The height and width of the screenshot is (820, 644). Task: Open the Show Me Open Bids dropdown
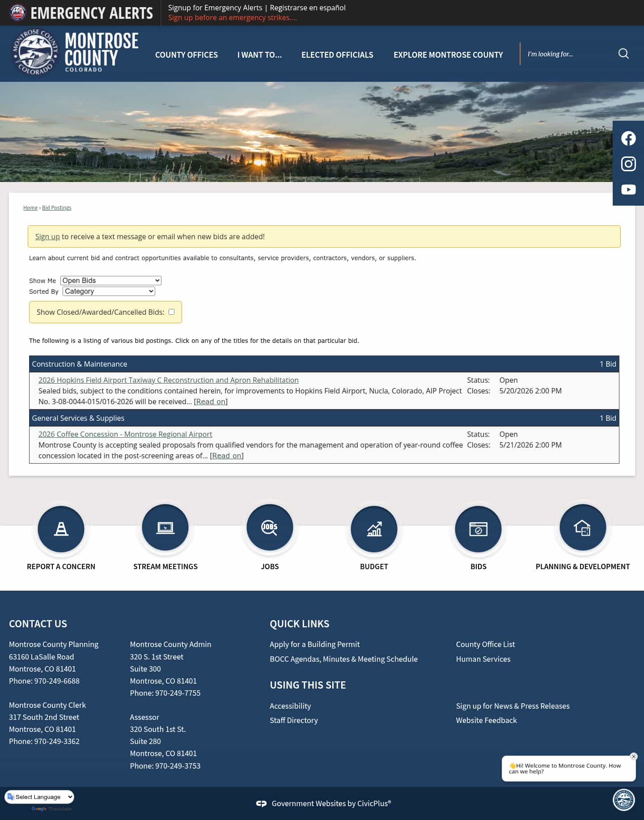(x=111, y=280)
